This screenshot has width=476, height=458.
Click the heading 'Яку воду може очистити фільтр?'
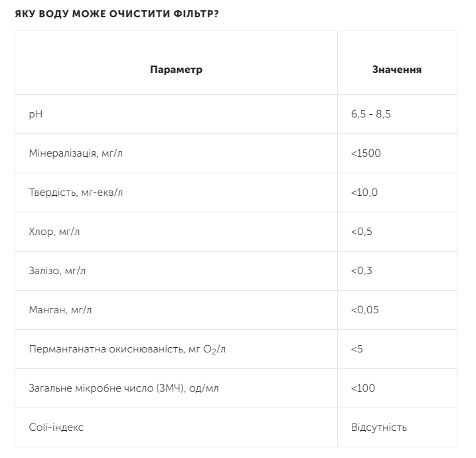(x=117, y=14)
